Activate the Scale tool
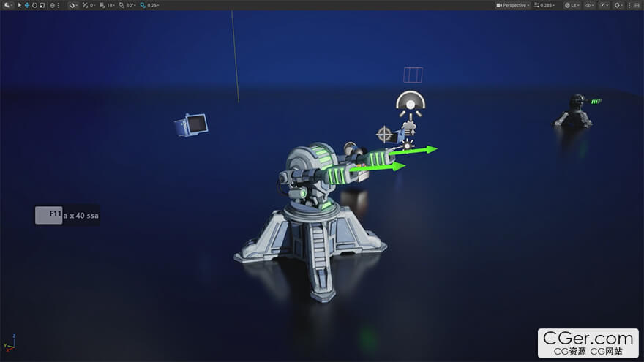Image resolution: width=644 pixels, height=362 pixels. (x=42, y=5)
